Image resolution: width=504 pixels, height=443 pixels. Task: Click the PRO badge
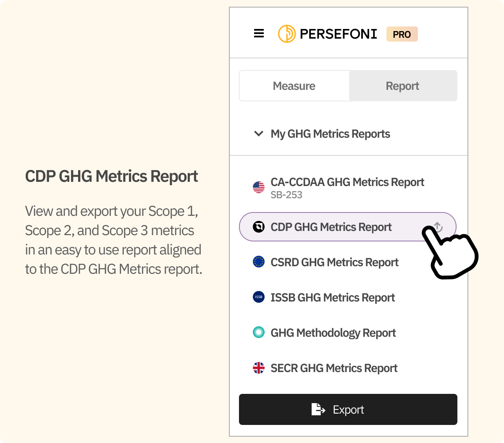click(x=402, y=34)
